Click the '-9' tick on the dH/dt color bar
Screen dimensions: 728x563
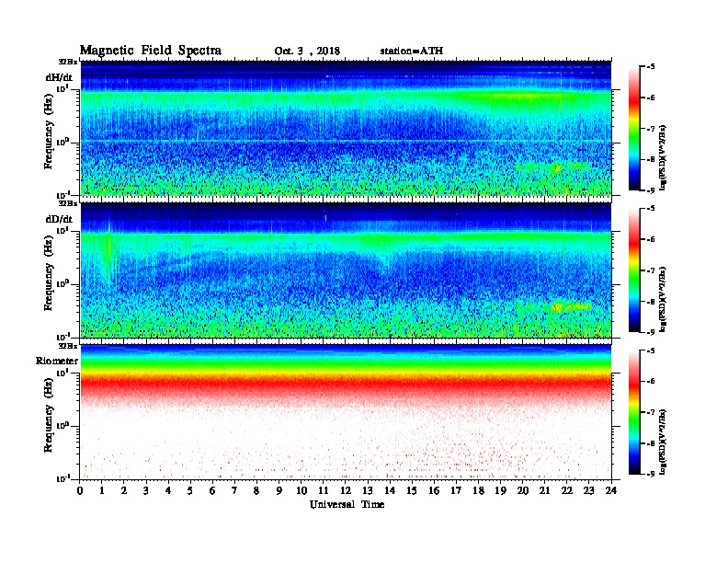click(651, 190)
